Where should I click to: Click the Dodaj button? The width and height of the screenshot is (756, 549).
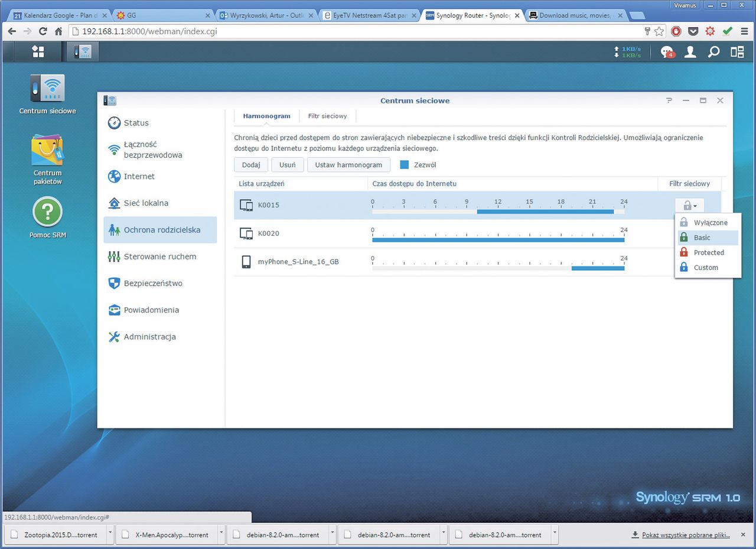tap(251, 165)
